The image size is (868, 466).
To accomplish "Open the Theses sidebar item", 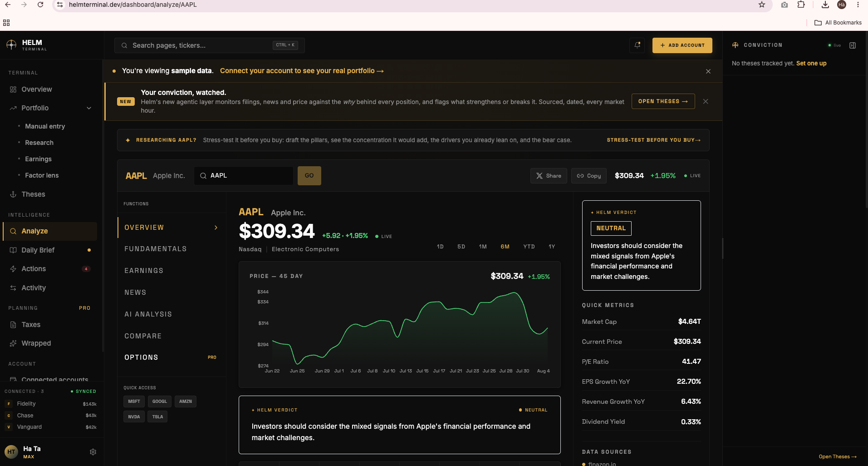I will [50, 194].
